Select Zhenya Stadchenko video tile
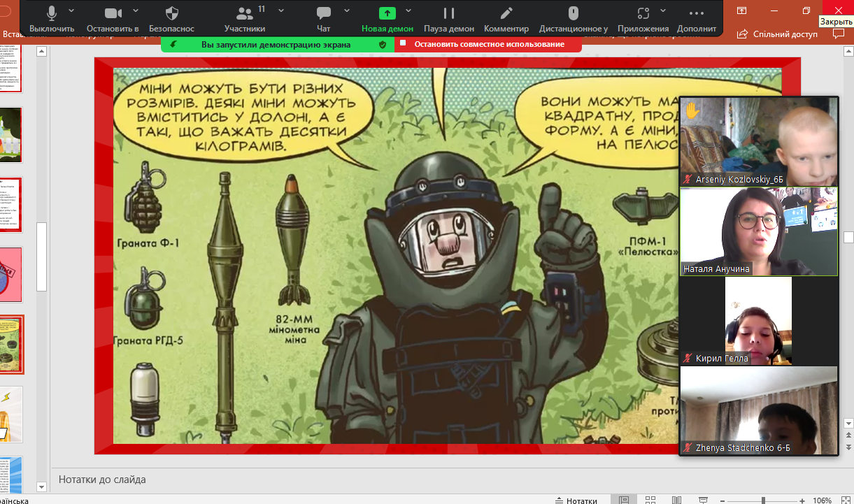854x504 pixels. [x=759, y=410]
